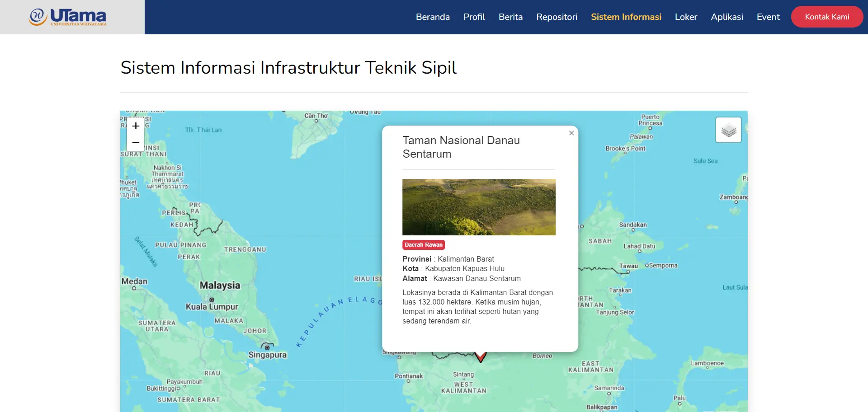Open the Loker page
The width and height of the screenshot is (868, 412).
coord(686,17)
